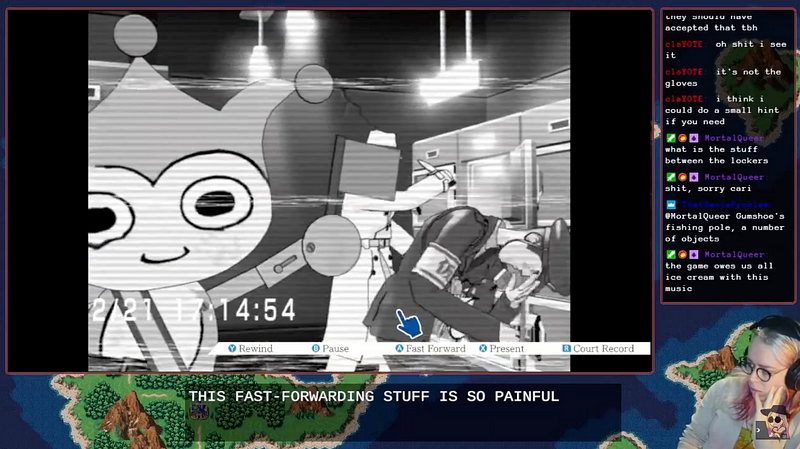800x449 pixels.
Task: Click the chat message 'it's not the gloves'
Action: pyautogui.click(x=722, y=78)
